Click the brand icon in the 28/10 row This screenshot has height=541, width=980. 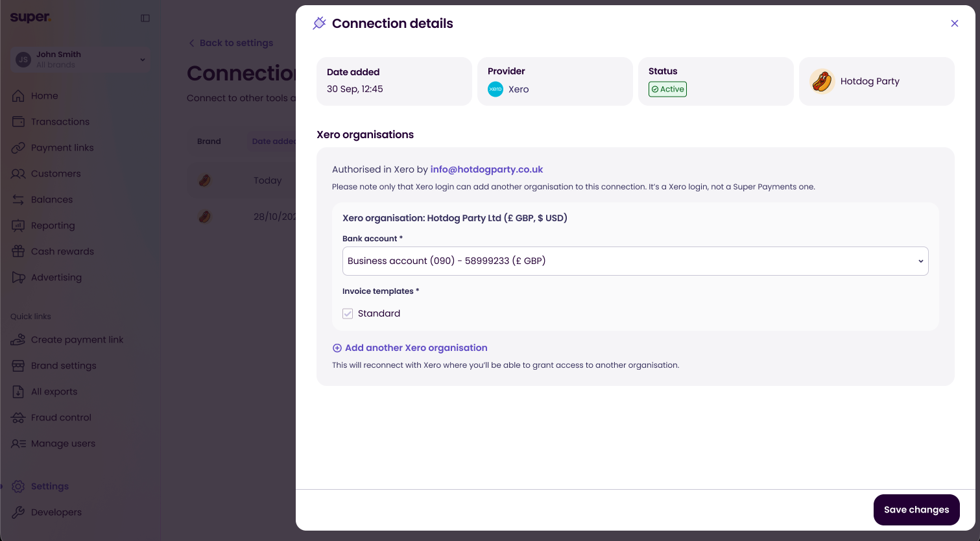(x=204, y=217)
